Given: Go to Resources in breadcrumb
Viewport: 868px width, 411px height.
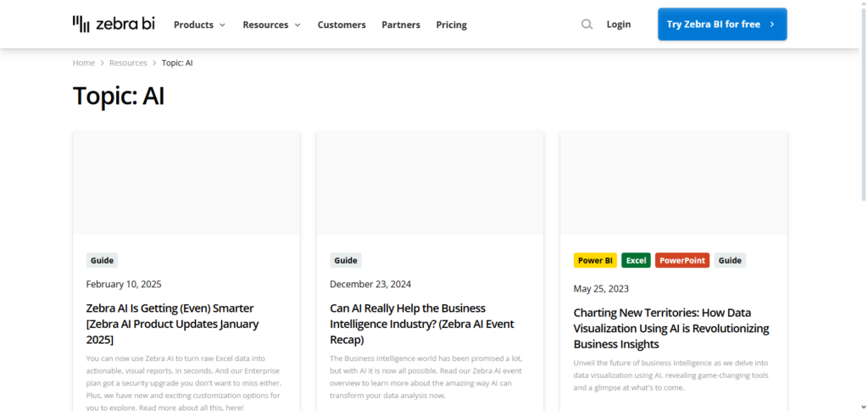Looking at the screenshot, I should click(128, 63).
